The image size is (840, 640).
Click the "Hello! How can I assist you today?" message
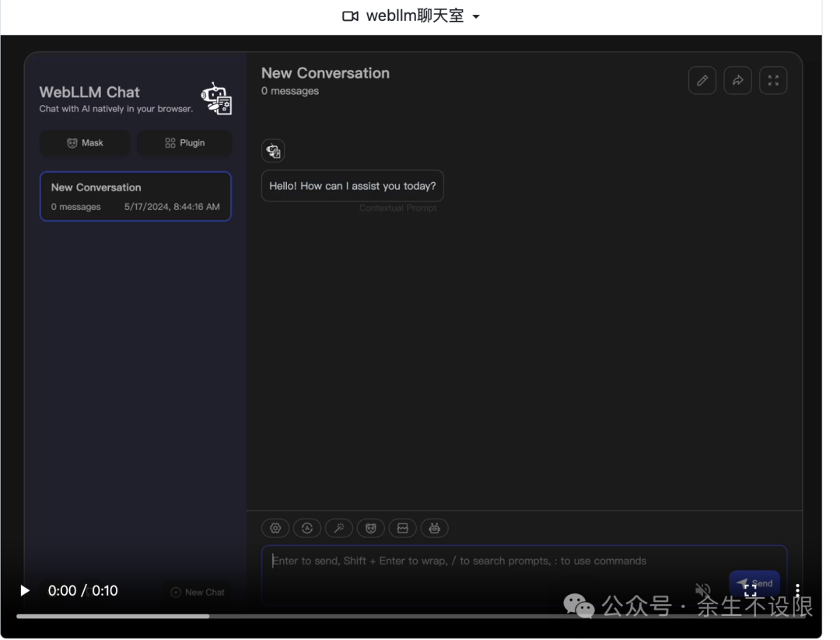(x=352, y=186)
